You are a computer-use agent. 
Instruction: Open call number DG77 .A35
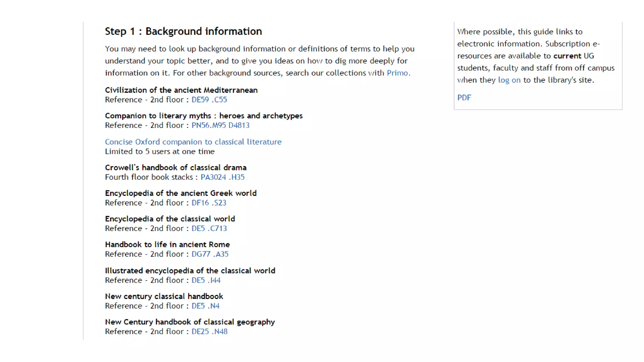(210, 254)
